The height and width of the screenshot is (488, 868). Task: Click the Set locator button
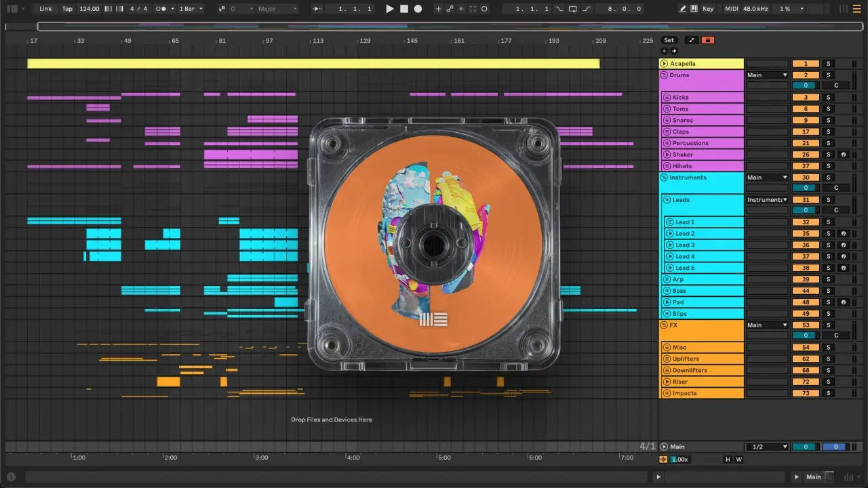[x=669, y=40]
